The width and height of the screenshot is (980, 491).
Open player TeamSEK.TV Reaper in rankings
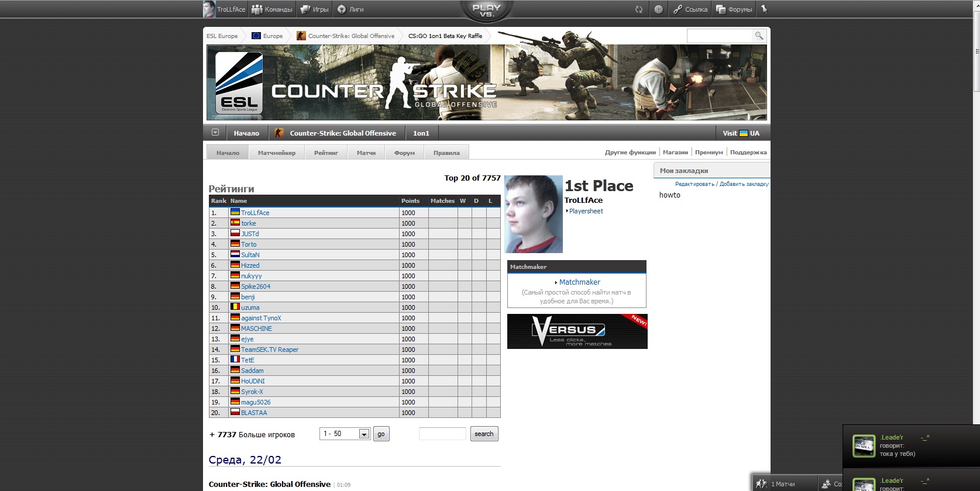(270, 350)
